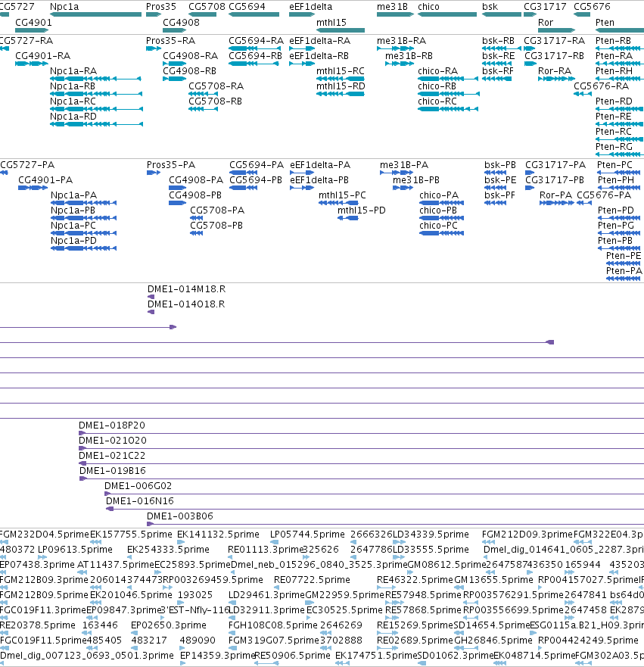Select EST RE20378.5prime
This screenshot has width=644, height=667.
38,625
